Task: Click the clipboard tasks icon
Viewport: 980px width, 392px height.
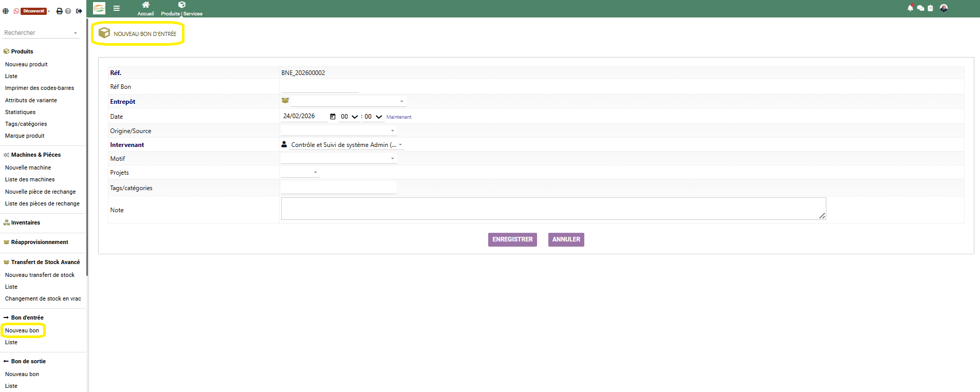Action: pyautogui.click(x=930, y=8)
